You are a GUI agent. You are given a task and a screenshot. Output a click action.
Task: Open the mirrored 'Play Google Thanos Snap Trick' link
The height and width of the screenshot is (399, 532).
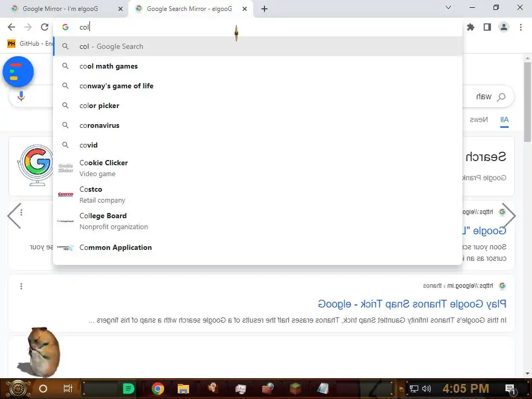[412, 303]
